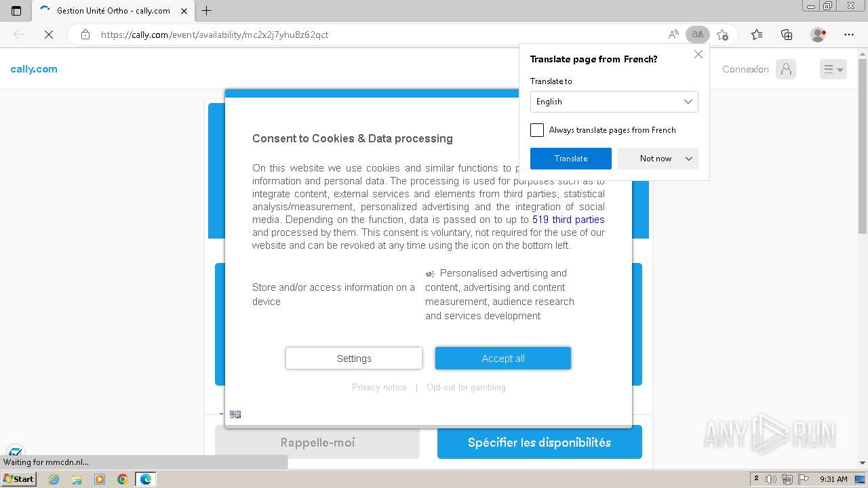The height and width of the screenshot is (488, 868).
Task: Open the Collections icon
Action: (x=787, y=35)
